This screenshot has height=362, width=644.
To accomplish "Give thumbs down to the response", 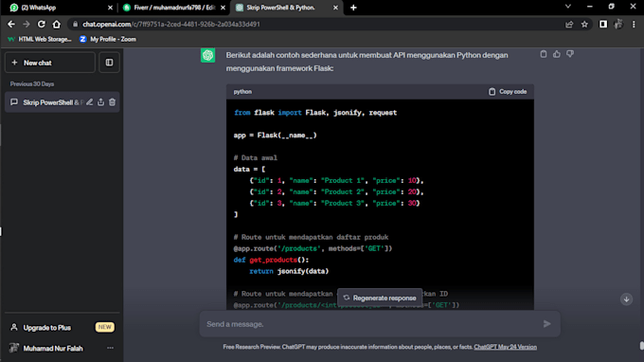I will pyautogui.click(x=570, y=54).
